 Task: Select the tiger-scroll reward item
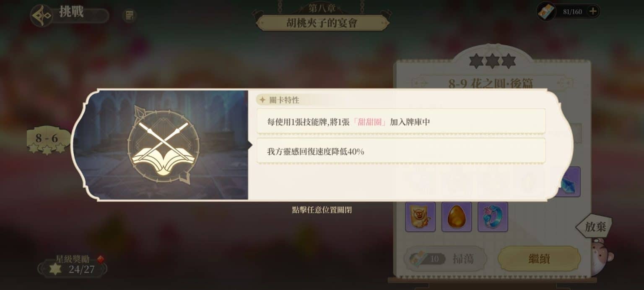pos(420,217)
